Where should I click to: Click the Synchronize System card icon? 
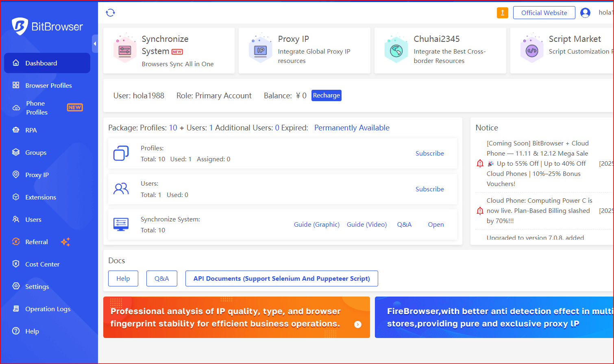(x=124, y=50)
